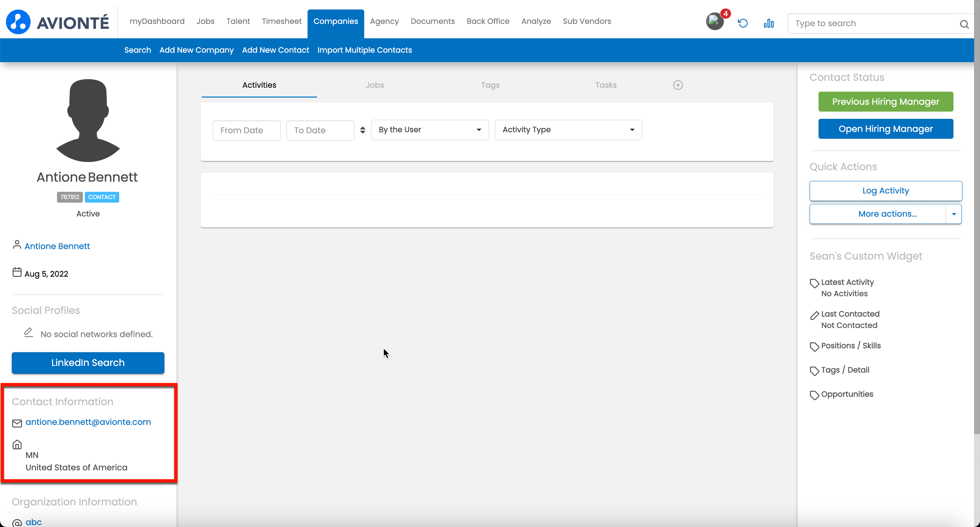Open the Activity Type dropdown
Viewport: 980px width, 527px height.
click(568, 130)
